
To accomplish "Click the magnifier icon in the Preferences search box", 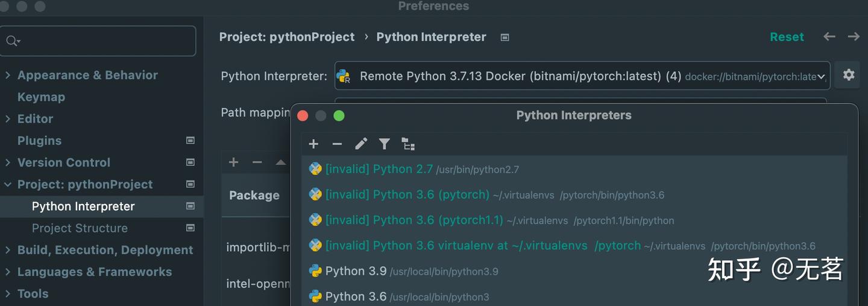I will (13, 41).
